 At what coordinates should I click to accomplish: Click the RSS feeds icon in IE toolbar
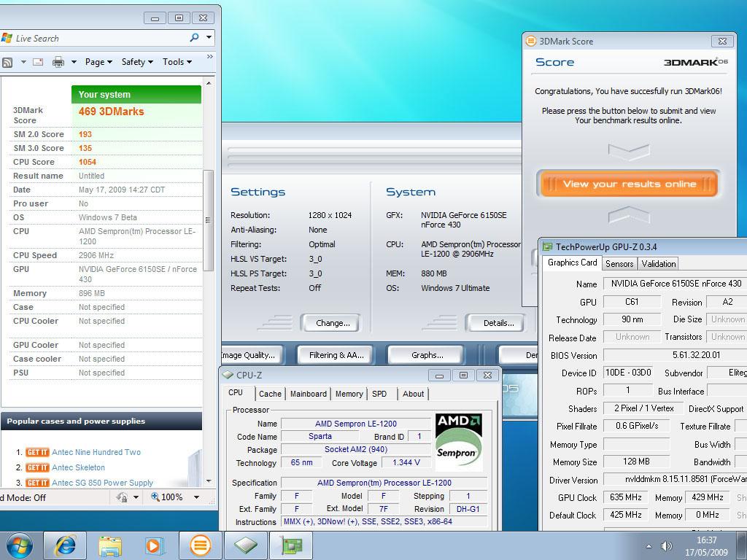[x=7, y=63]
